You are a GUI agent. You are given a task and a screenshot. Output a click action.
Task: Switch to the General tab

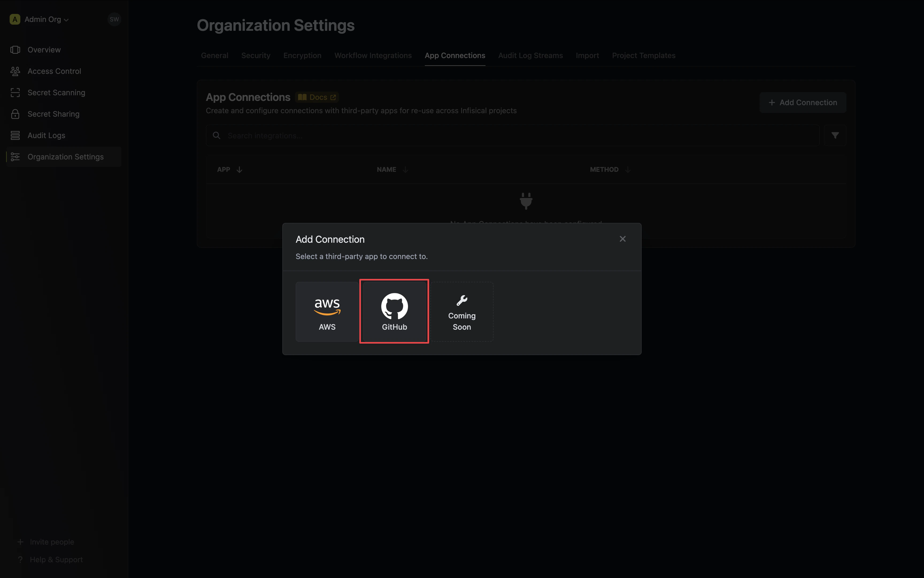click(x=215, y=55)
